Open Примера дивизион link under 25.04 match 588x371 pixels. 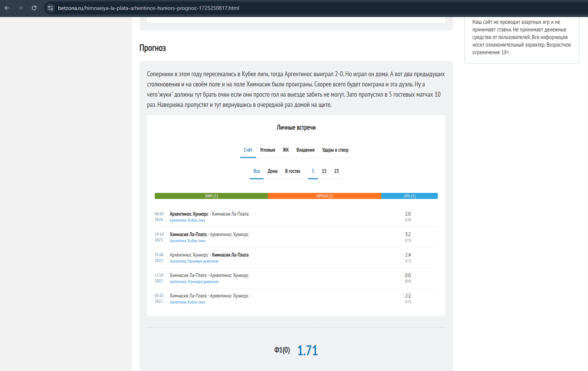click(194, 261)
